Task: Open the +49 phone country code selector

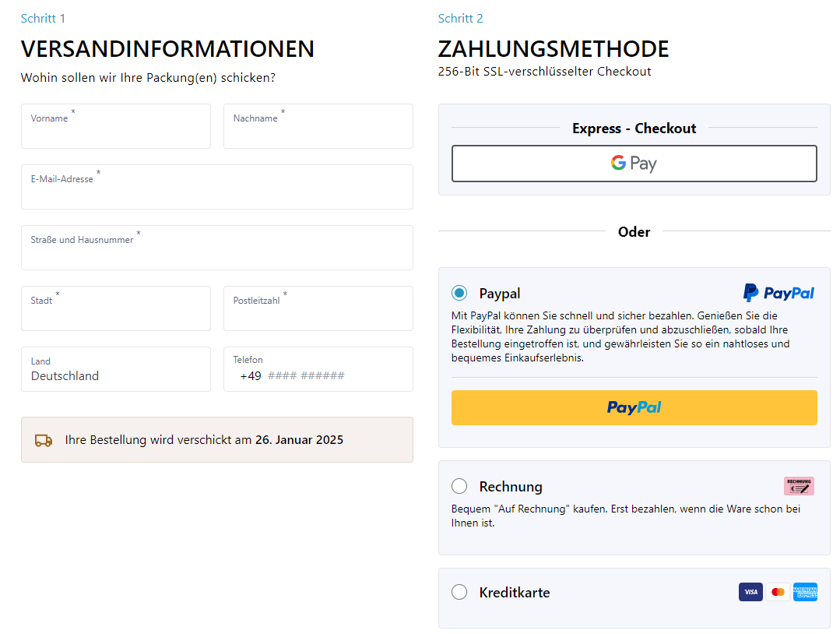Action: [250, 376]
